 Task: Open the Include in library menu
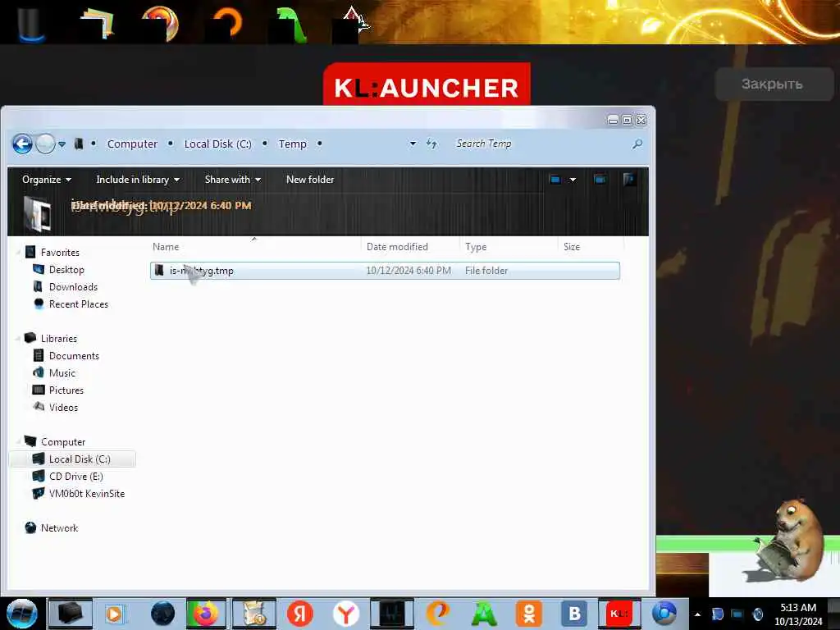pyautogui.click(x=138, y=180)
